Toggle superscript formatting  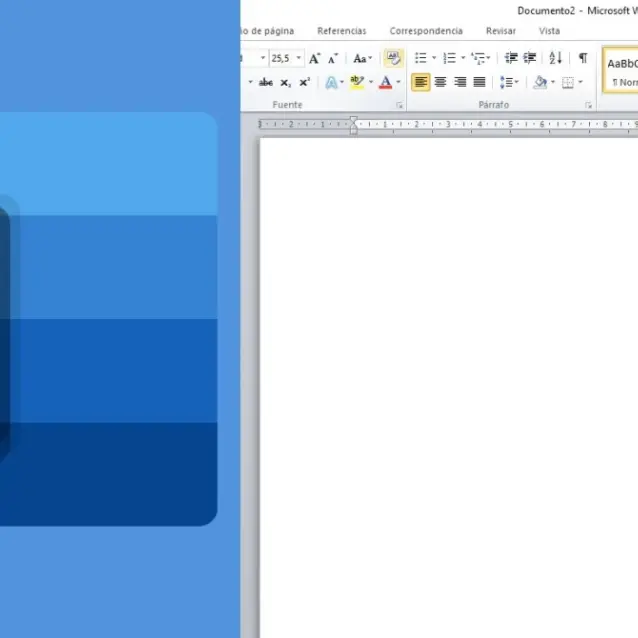(304, 83)
